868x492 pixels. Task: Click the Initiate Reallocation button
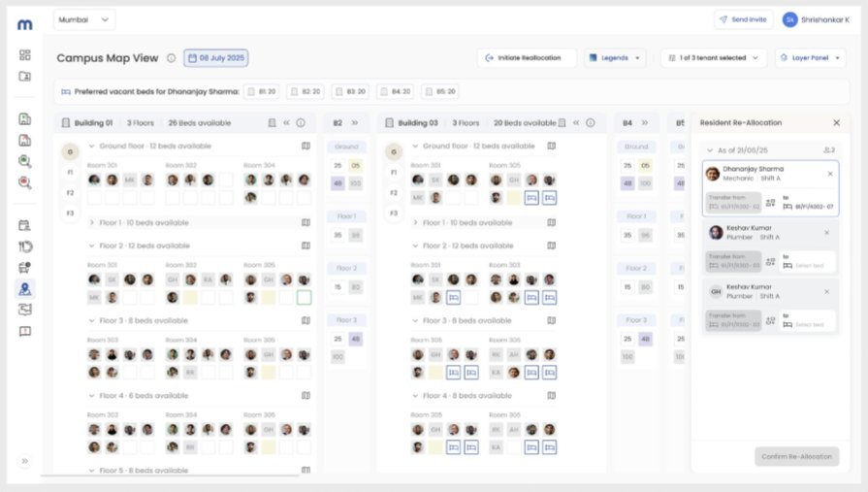(527, 57)
